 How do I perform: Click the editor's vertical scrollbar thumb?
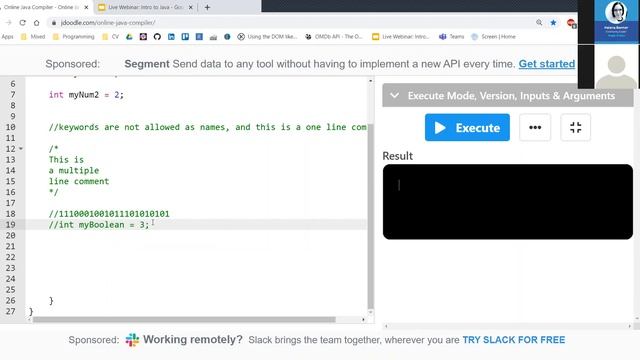[x=371, y=216]
